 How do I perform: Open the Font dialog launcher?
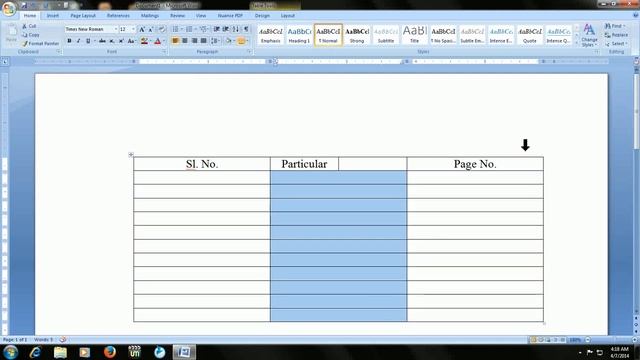click(164, 52)
